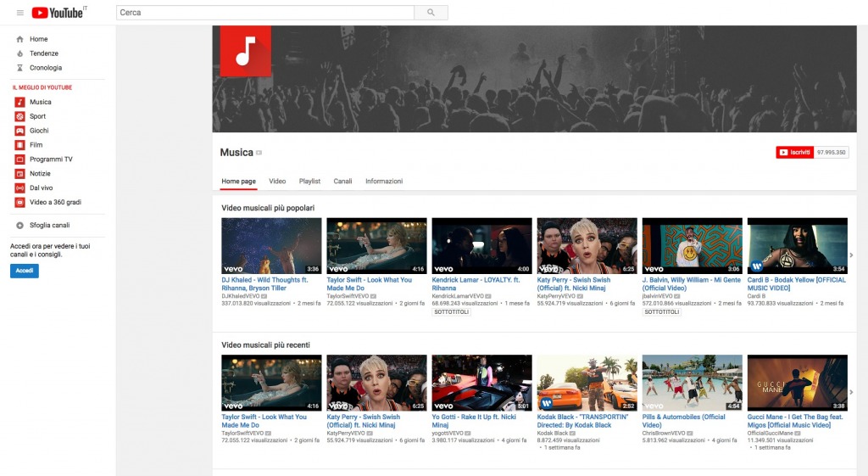Open the J. Balvin Mi Gente thumbnail
The image size is (868, 476).
pyautogui.click(x=692, y=246)
